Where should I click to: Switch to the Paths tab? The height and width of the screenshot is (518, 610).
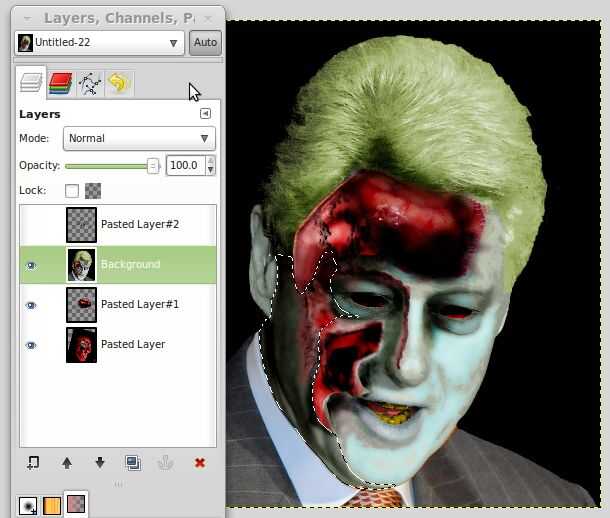90,83
